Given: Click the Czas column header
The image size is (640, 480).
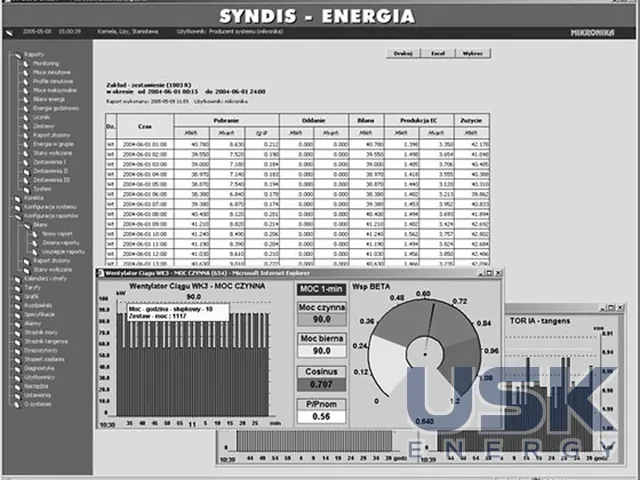Looking at the screenshot, I should click(145, 127).
